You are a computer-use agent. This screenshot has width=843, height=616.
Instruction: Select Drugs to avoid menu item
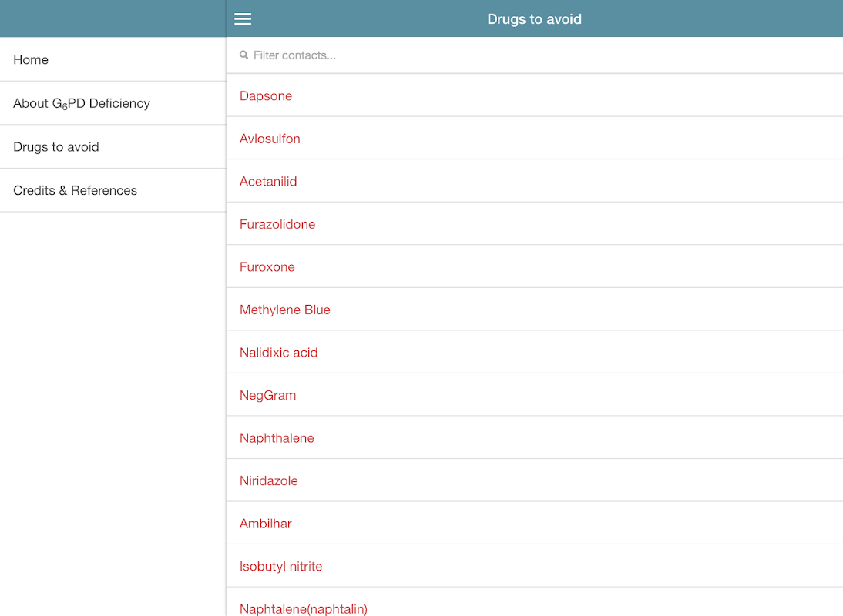click(x=56, y=147)
